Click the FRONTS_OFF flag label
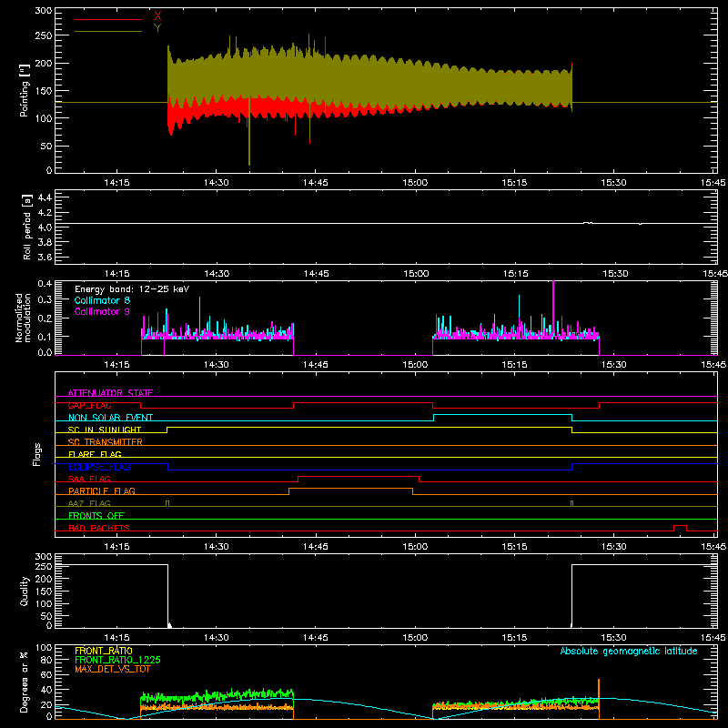This screenshot has width=728, height=728. click(x=96, y=515)
